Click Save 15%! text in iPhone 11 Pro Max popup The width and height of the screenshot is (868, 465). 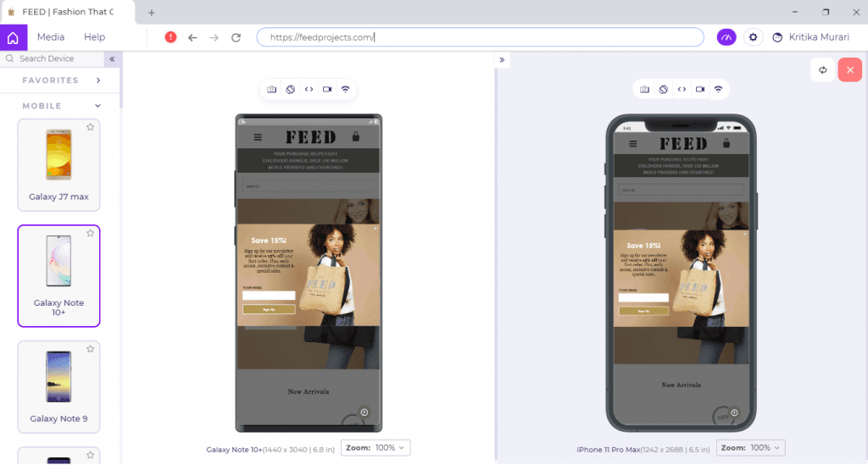tap(643, 246)
